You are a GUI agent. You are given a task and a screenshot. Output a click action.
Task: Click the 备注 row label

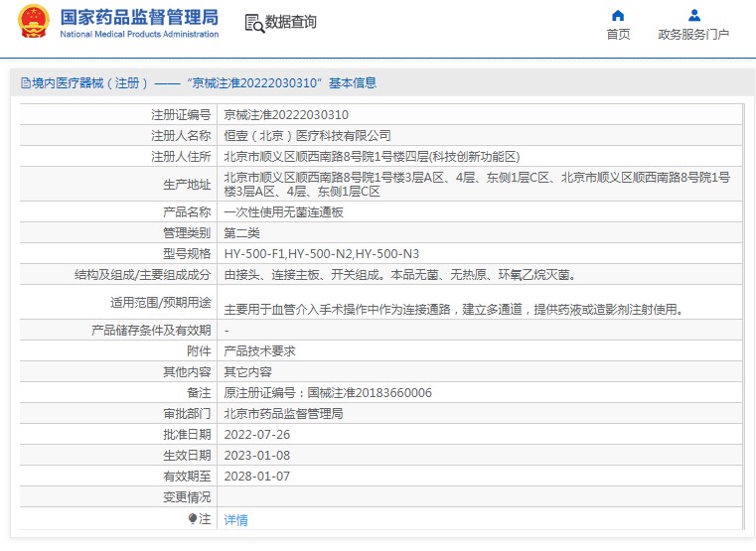(199, 393)
